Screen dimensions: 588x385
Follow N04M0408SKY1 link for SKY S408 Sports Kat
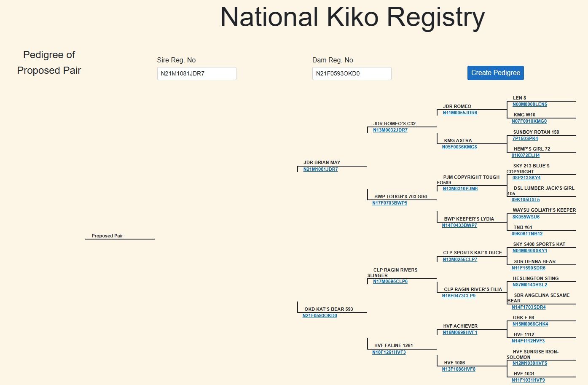(x=530, y=250)
